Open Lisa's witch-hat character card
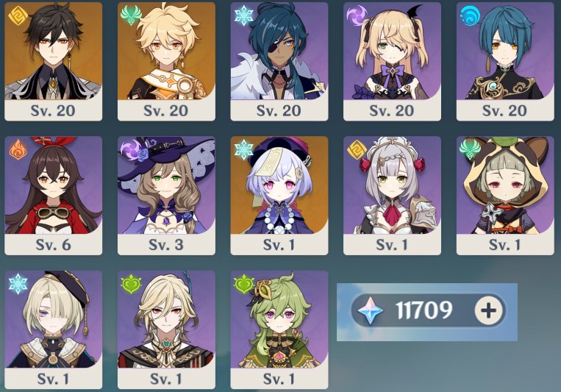561x392 pixels. [x=166, y=196]
